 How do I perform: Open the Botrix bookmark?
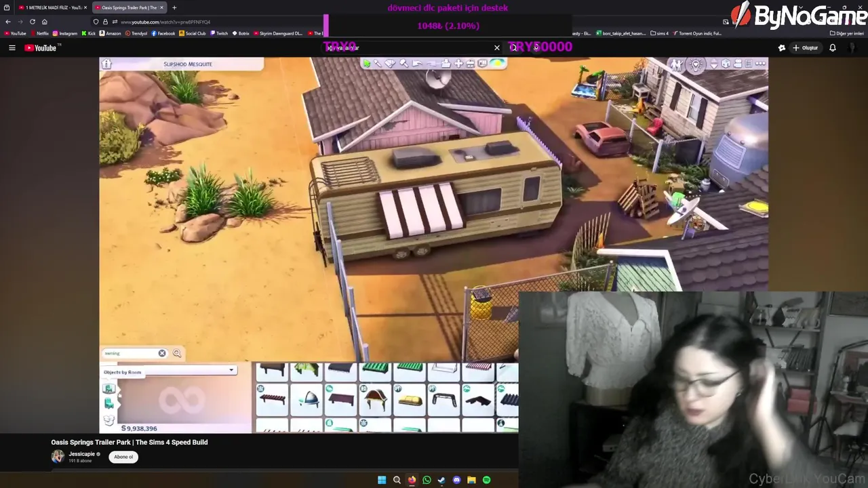coord(241,33)
